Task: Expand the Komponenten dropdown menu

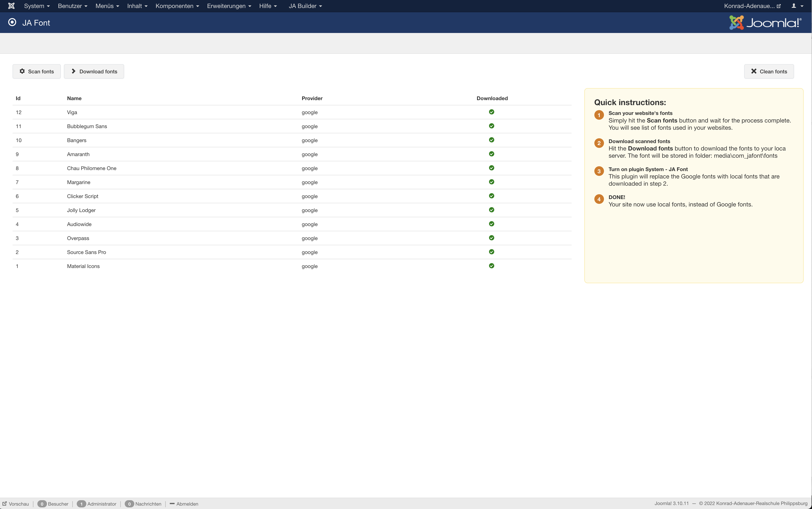Action: (177, 6)
